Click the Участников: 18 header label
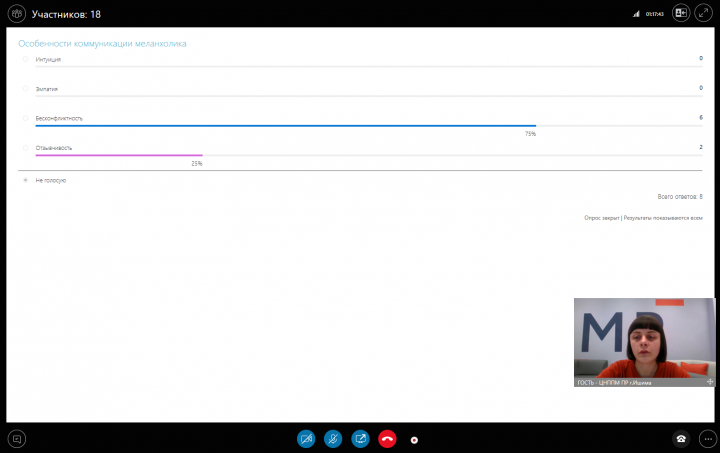The image size is (720, 453). 66,14
